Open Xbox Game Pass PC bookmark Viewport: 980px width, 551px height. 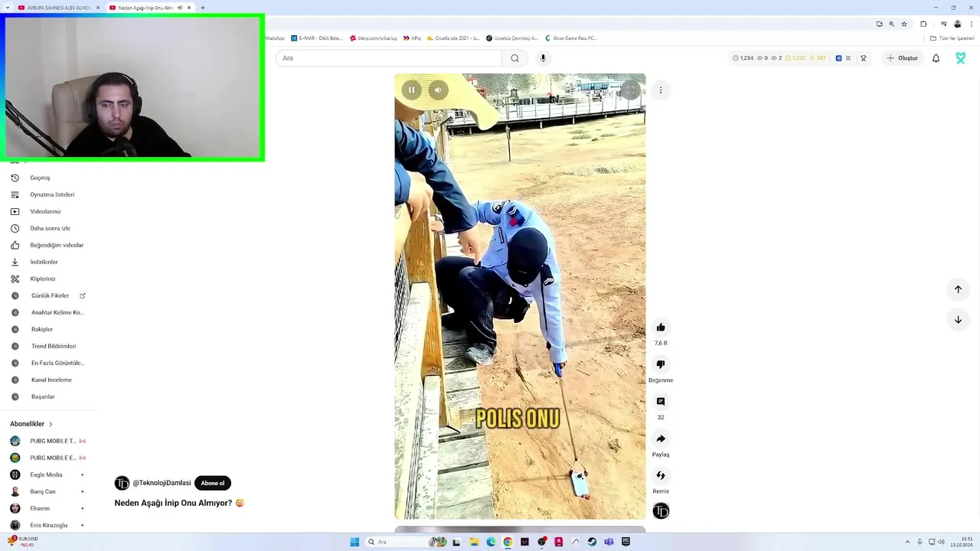point(571,37)
